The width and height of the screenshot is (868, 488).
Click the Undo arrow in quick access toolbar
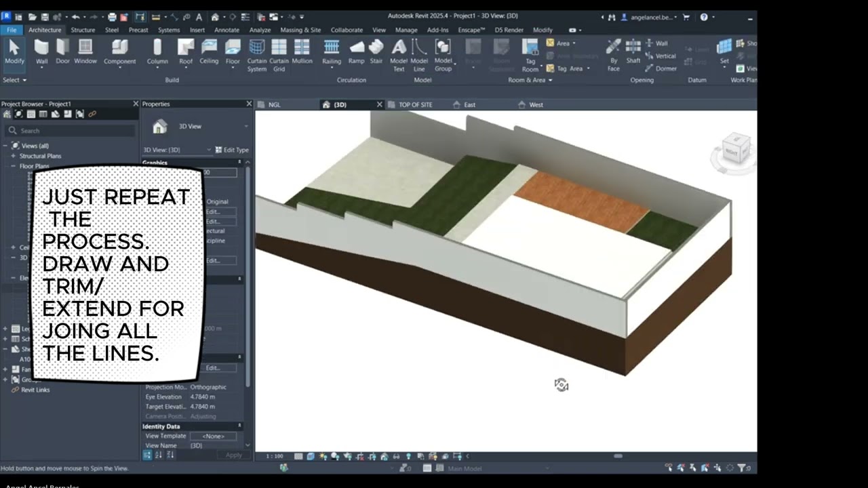pyautogui.click(x=75, y=17)
